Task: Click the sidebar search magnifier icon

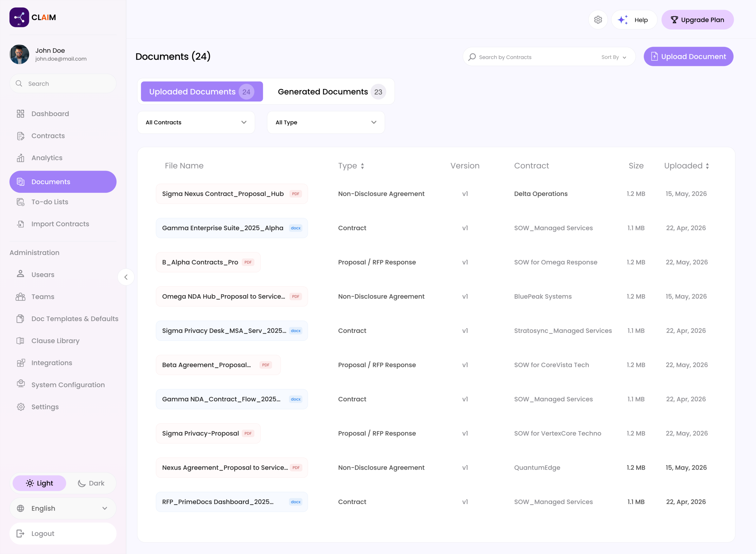Action: pyautogui.click(x=19, y=84)
